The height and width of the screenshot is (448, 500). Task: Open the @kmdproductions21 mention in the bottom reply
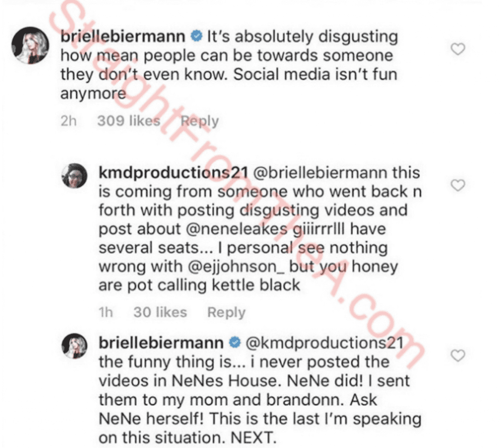point(324,342)
